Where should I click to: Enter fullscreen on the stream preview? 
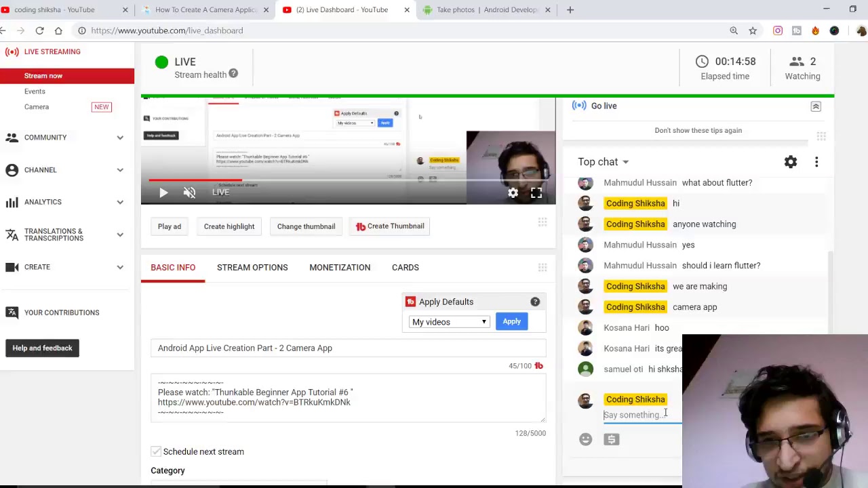tap(536, 193)
